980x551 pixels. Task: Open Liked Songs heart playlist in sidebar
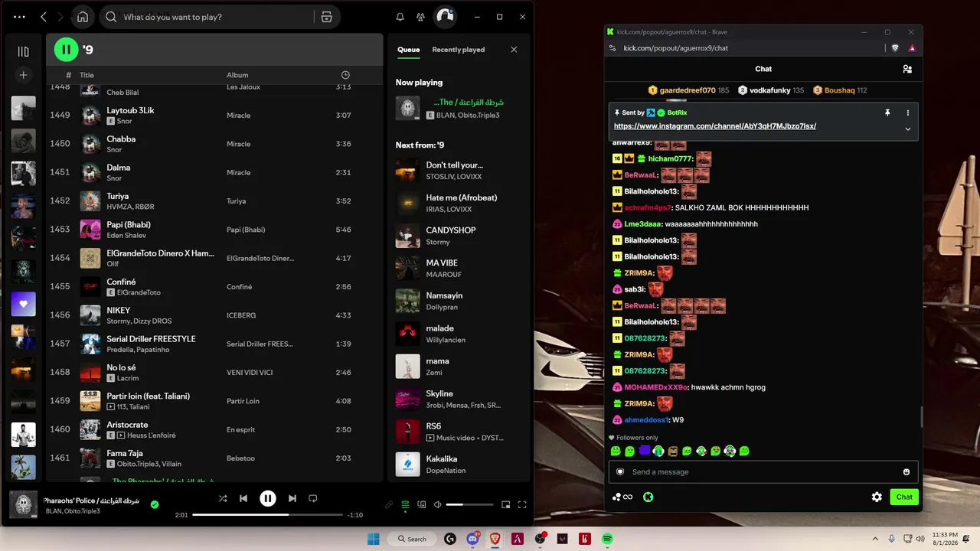tap(23, 304)
